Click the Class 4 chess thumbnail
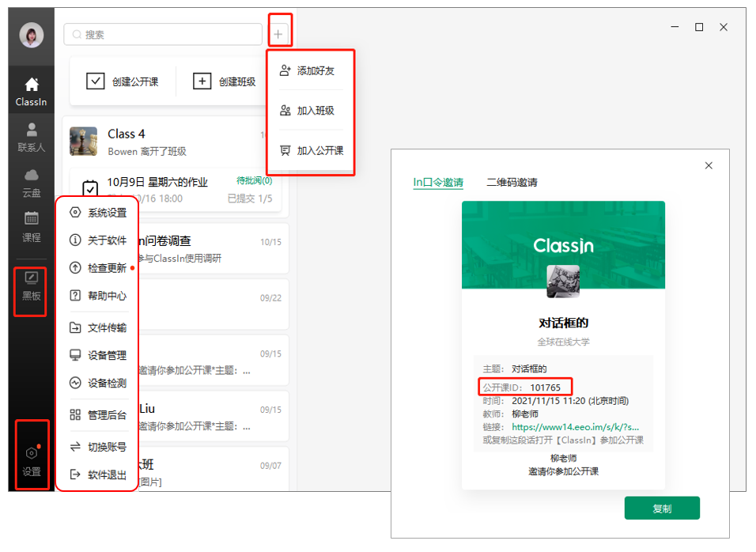This screenshot has width=756, height=552. click(83, 142)
